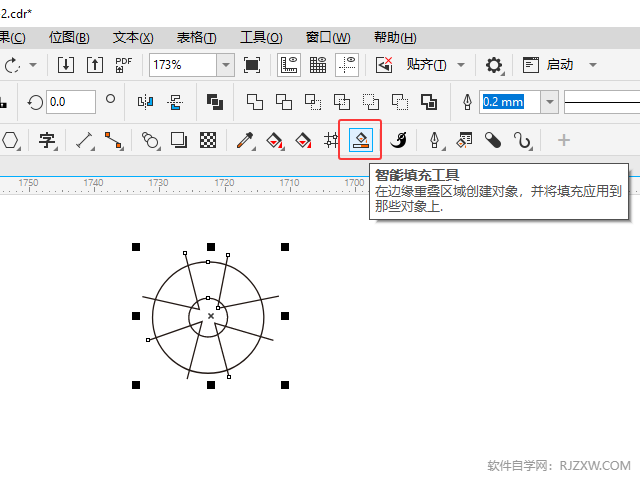Select the second fill bucket tool

click(303, 141)
